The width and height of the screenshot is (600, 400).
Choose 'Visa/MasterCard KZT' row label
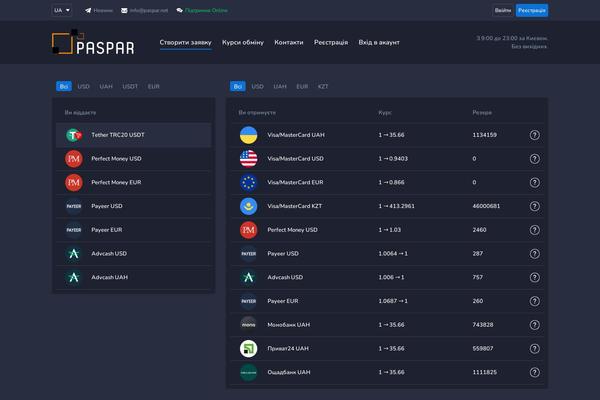(x=295, y=206)
